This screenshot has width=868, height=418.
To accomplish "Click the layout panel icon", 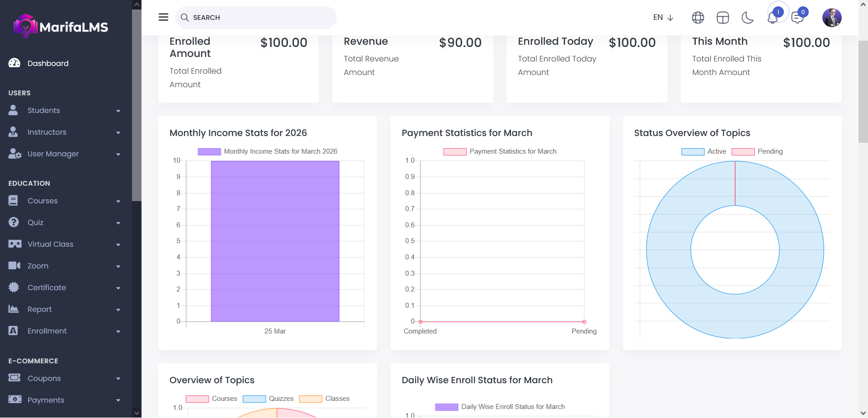I will click(722, 18).
